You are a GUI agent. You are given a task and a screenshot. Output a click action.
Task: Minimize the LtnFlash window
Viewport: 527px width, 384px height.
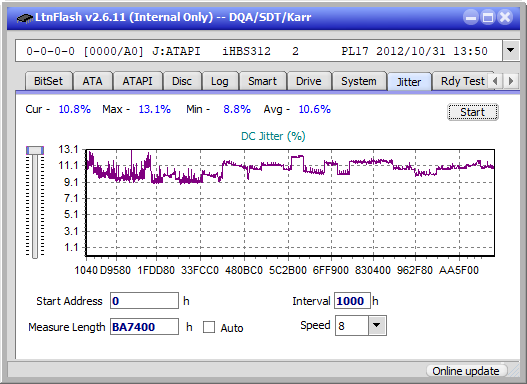click(471, 17)
